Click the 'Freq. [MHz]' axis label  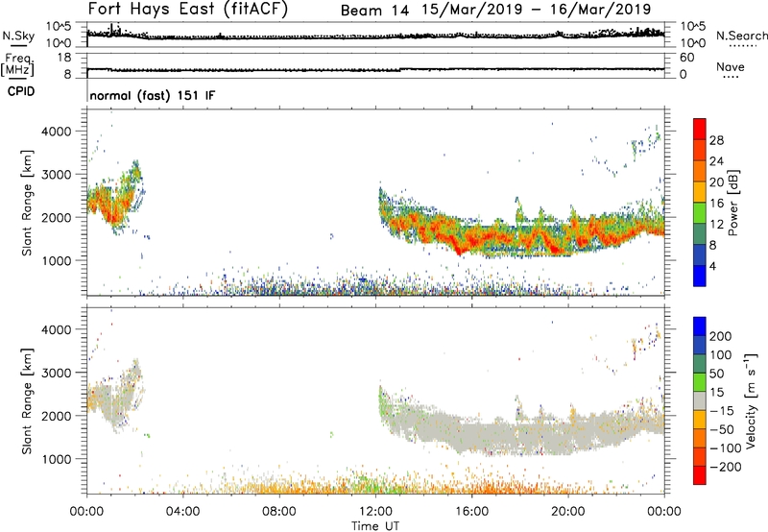(17, 64)
